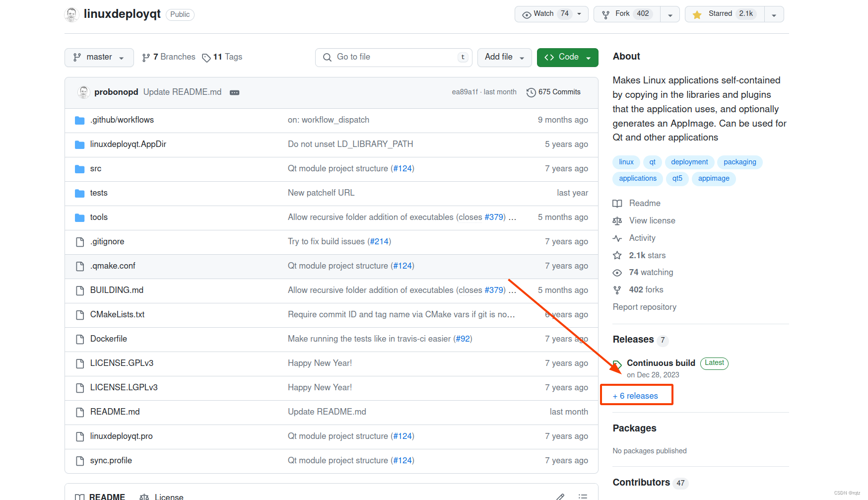This screenshot has width=868, height=500.
Task: Click the branches icon beside 7 Branches
Action: pos(146,58)
